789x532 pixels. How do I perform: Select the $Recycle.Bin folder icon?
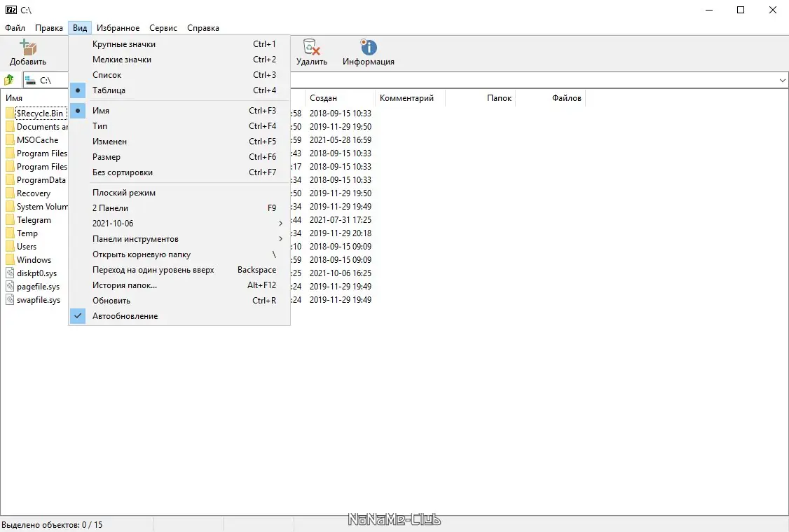coord(10,114)
